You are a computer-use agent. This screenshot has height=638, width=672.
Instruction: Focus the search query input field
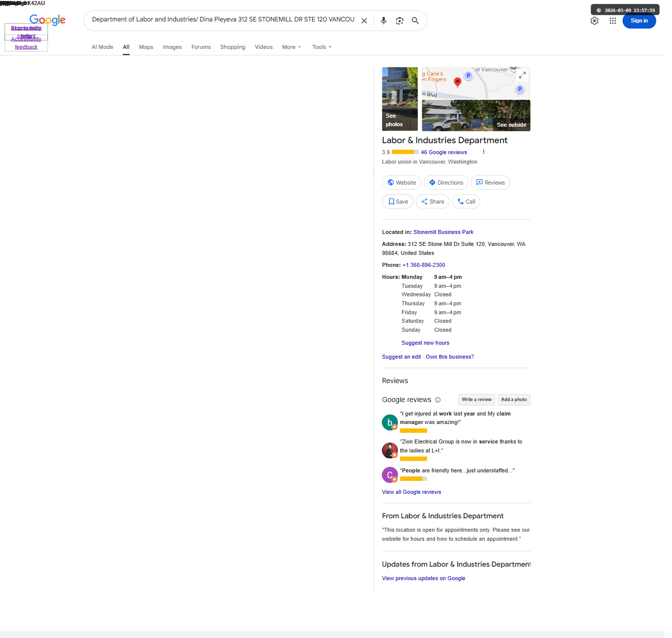click(x=223, y=20)
